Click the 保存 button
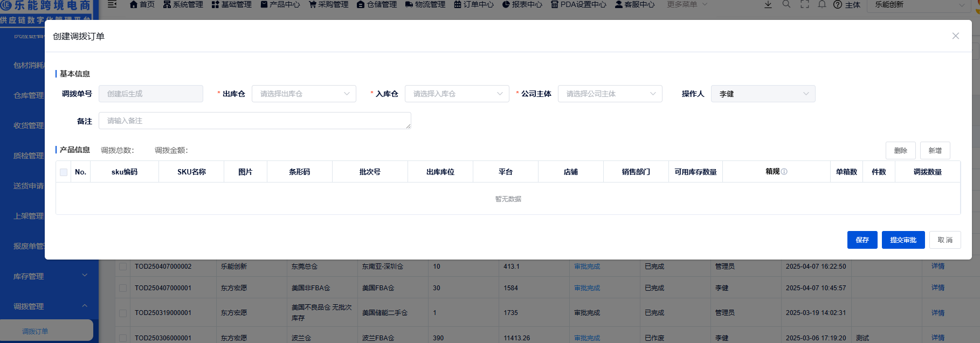 point(862,240)
